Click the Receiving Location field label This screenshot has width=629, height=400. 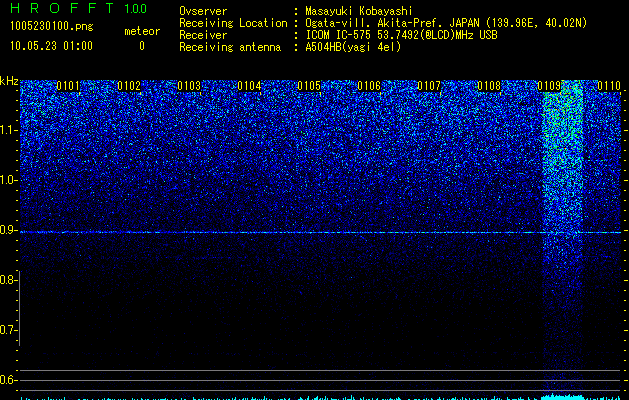(x=233, y=23)
